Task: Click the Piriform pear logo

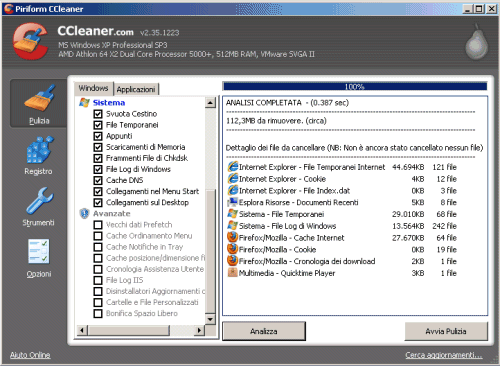Action: pyautogui.click(x=477, y=42)
